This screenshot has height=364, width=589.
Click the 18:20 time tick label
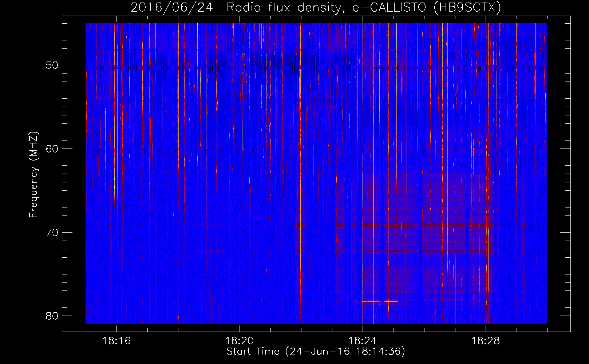click(240, 341)
